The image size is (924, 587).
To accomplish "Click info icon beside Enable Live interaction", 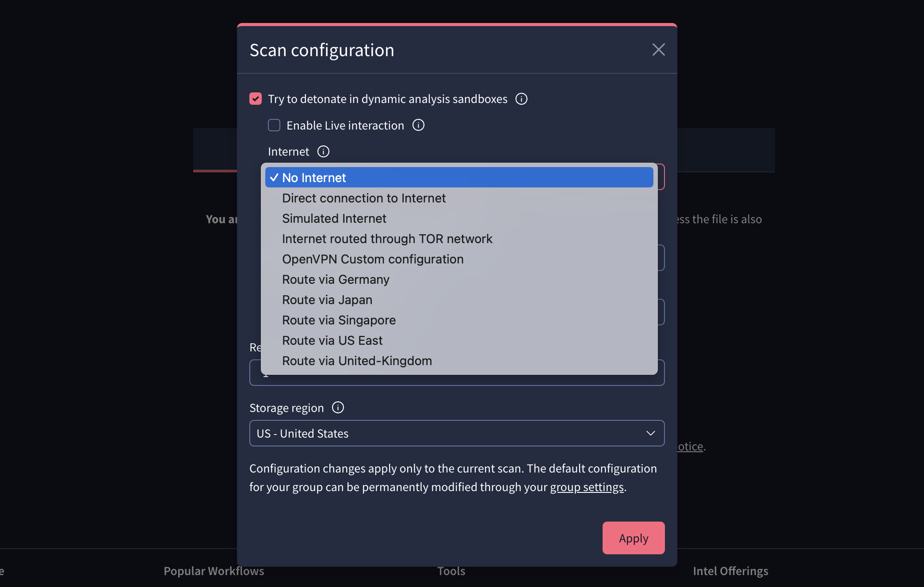I will coord(418,126).
